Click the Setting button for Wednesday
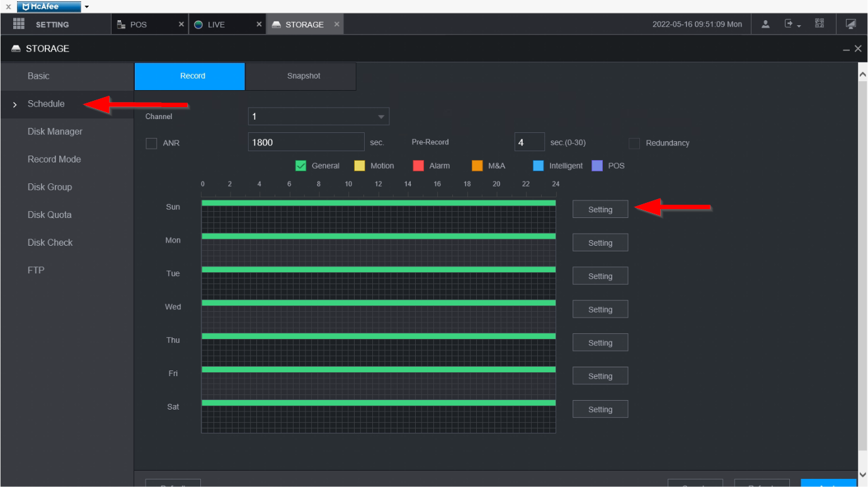The height and width of the screenshot is (487, 868). click(x=600, y=309)
